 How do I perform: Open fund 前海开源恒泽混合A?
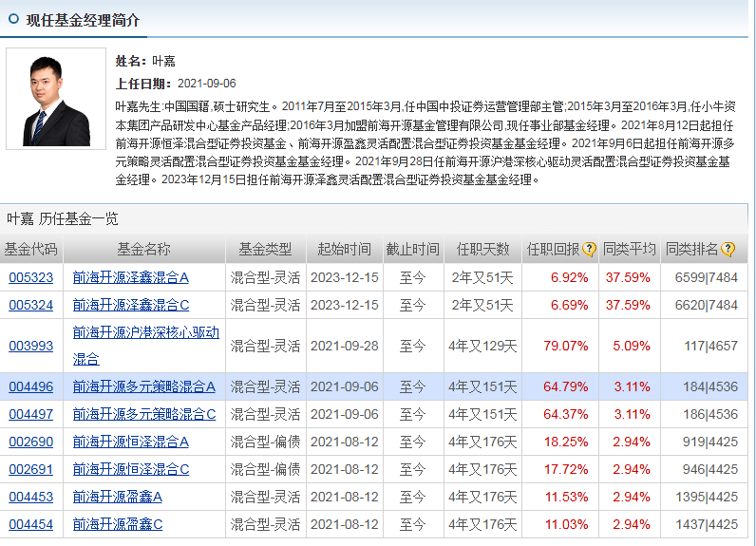(131, 442)
